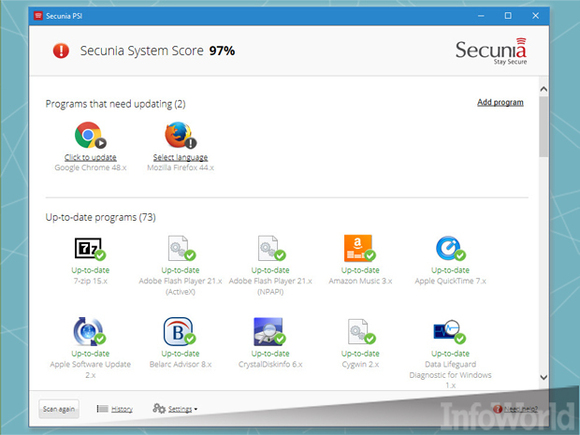Click the 'Amazon Music 3.x' label
580x435 pixels.
point(360,281)
